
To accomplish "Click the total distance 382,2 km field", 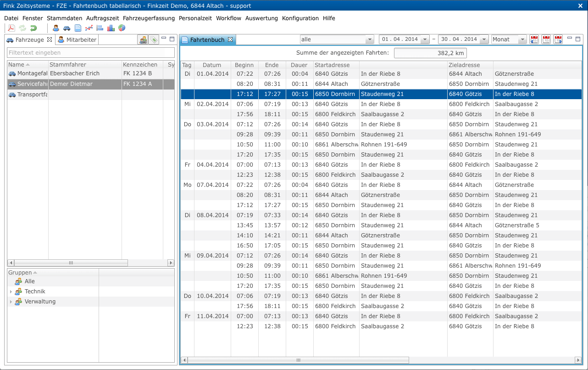I will coord(430,53).
